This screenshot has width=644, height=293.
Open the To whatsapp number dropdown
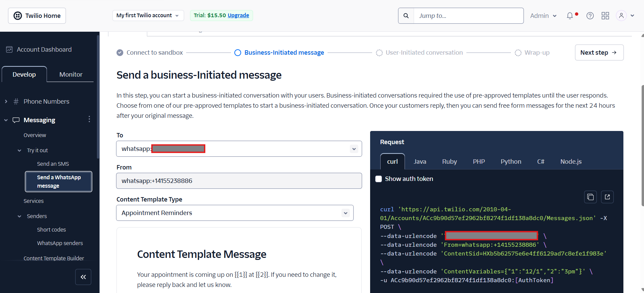pyautogui.click(x=239, y=149)
